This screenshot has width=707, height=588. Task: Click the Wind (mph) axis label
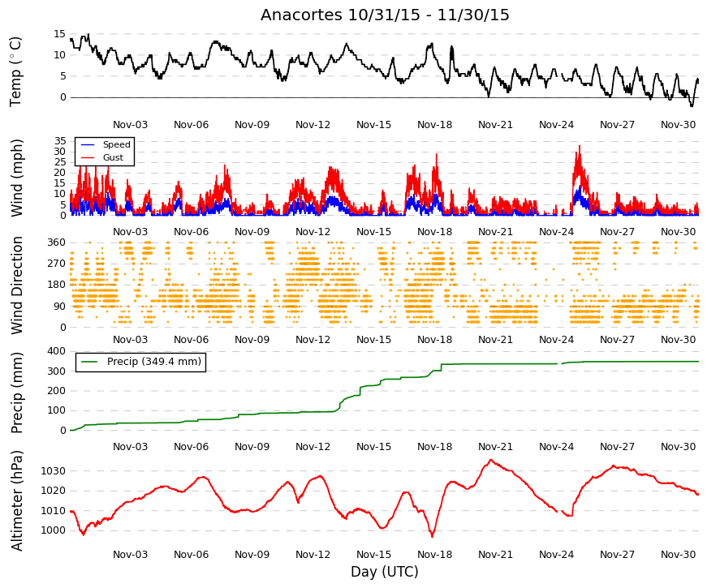point(17,178)
